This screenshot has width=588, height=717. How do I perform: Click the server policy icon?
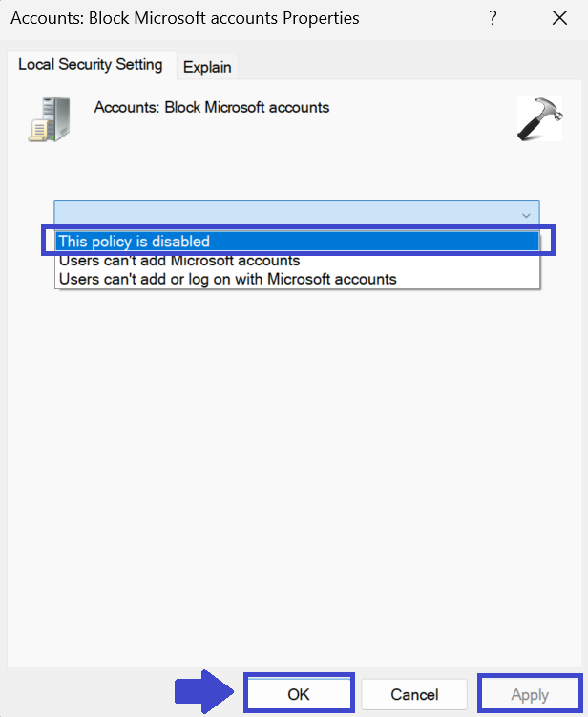[x=50, y=119]
